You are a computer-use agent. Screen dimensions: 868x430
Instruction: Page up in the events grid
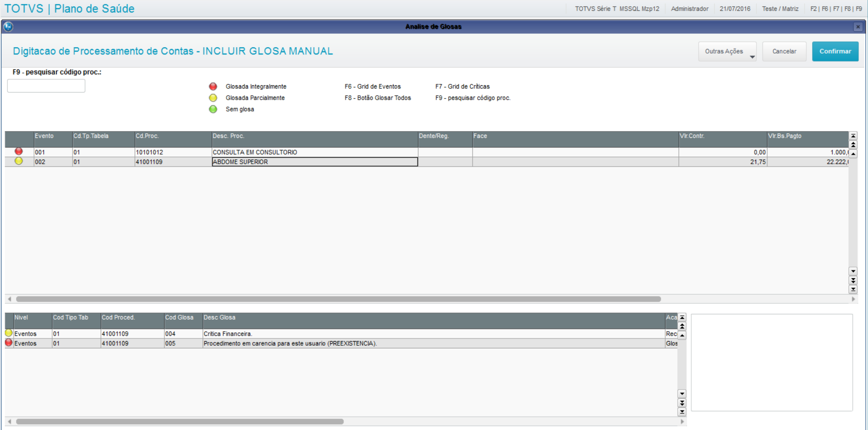853,145
